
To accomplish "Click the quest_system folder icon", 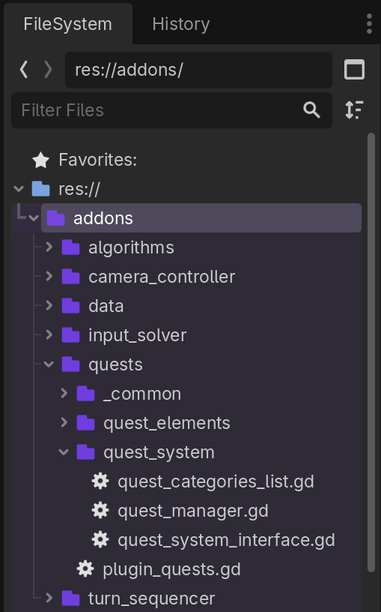I will point(86,452).
